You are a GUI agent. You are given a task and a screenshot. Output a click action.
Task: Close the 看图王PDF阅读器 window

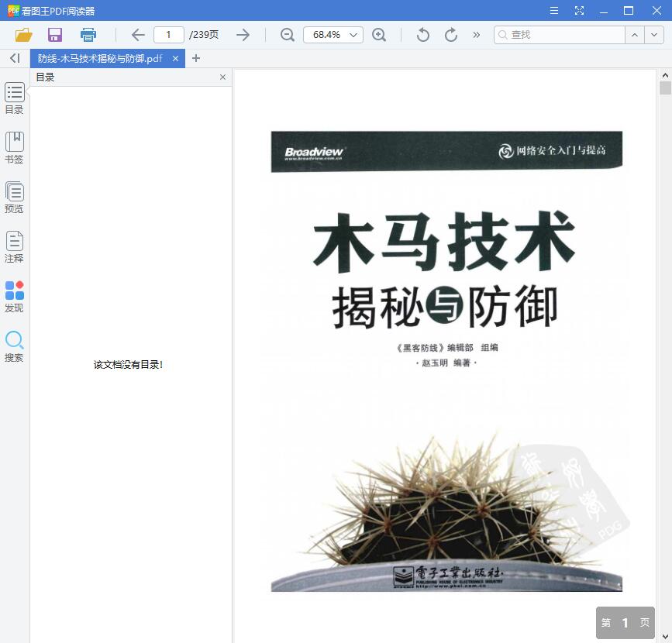[x=656, y=10]
